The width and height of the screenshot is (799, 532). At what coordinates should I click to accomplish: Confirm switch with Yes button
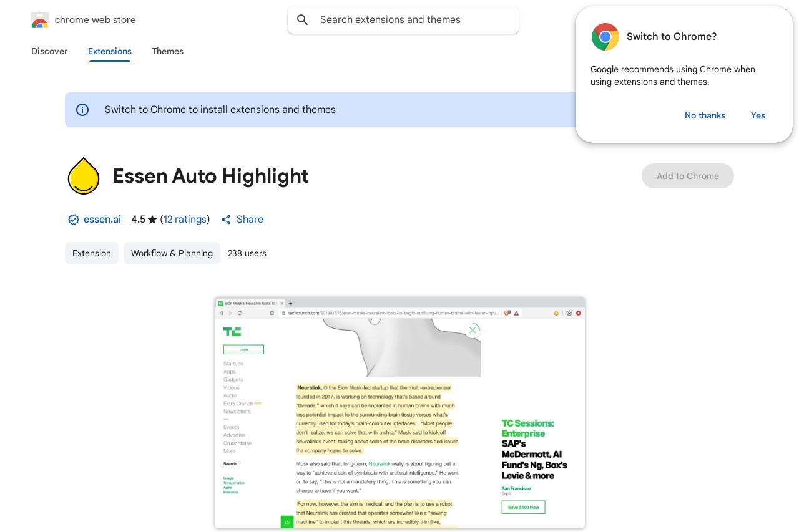(758, 115)
